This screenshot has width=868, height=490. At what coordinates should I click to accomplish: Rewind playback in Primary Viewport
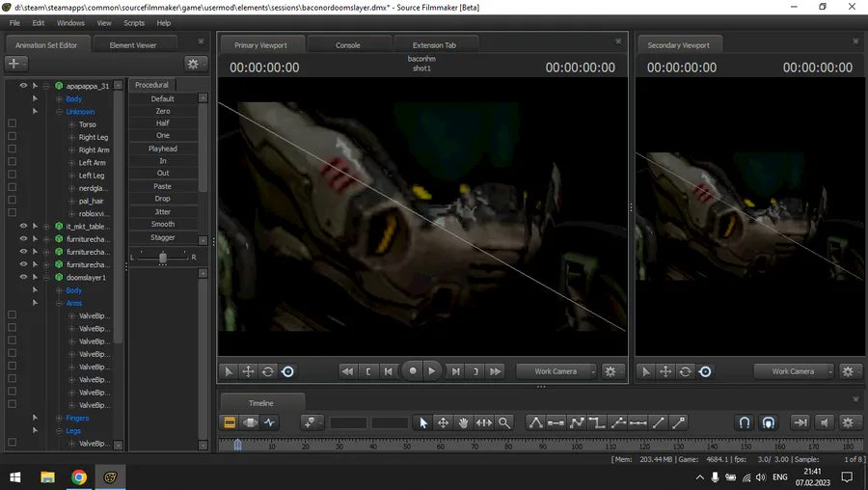[347, 371]
